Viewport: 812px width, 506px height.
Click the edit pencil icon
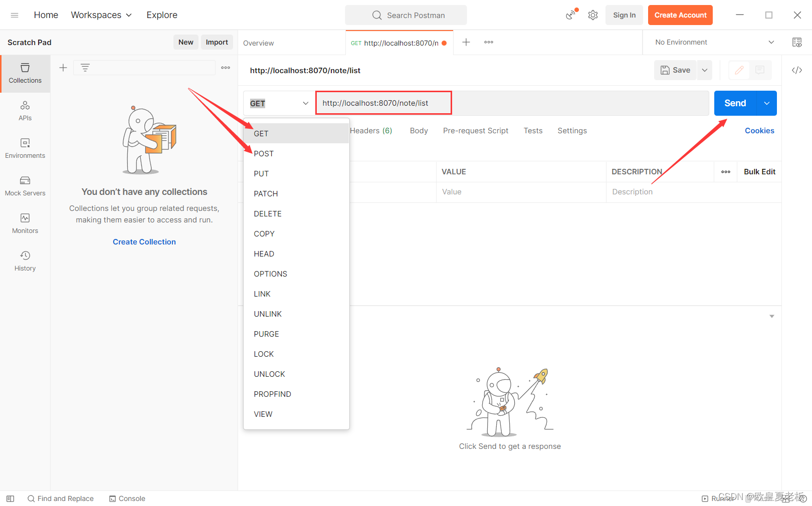click(x=739, y=70)
